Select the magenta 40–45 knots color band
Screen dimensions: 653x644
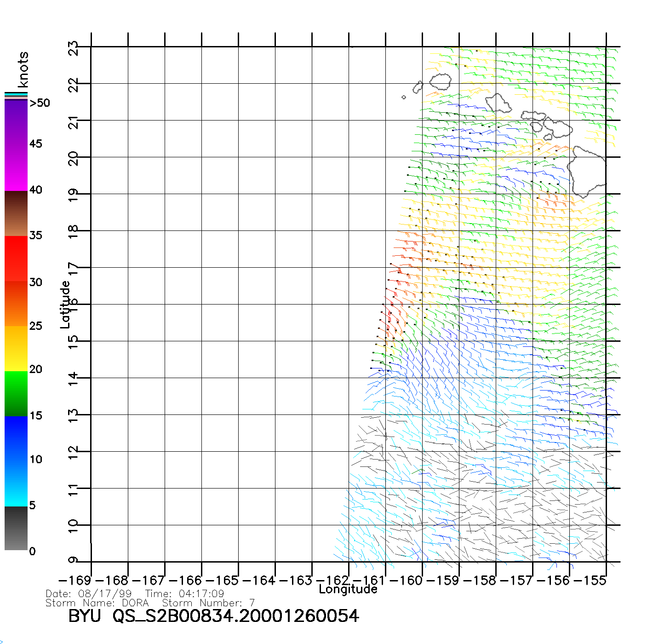point(16,168)
